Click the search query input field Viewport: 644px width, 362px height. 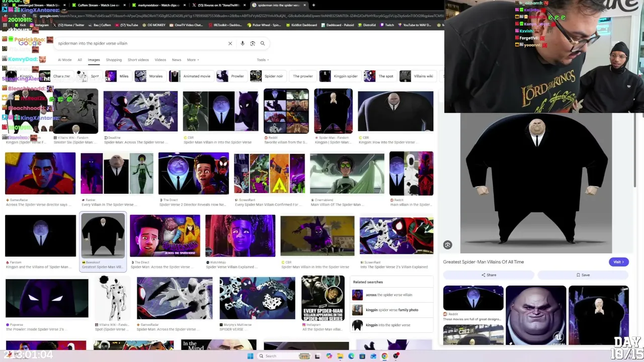(141, 43)
